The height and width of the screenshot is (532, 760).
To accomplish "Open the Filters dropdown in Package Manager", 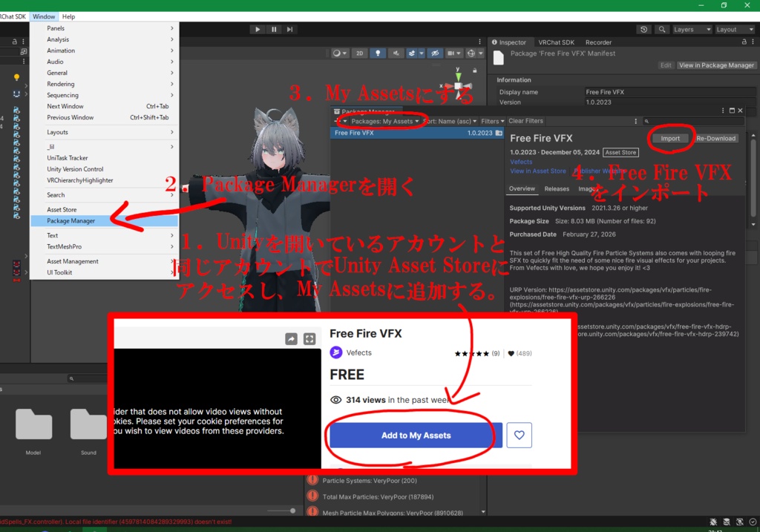I will click(x=493, y=121).
